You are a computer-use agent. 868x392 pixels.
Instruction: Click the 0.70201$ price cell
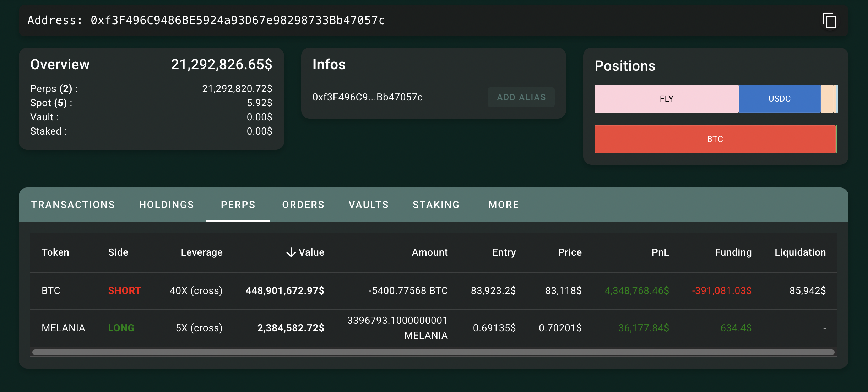click(x=560, y=328)
